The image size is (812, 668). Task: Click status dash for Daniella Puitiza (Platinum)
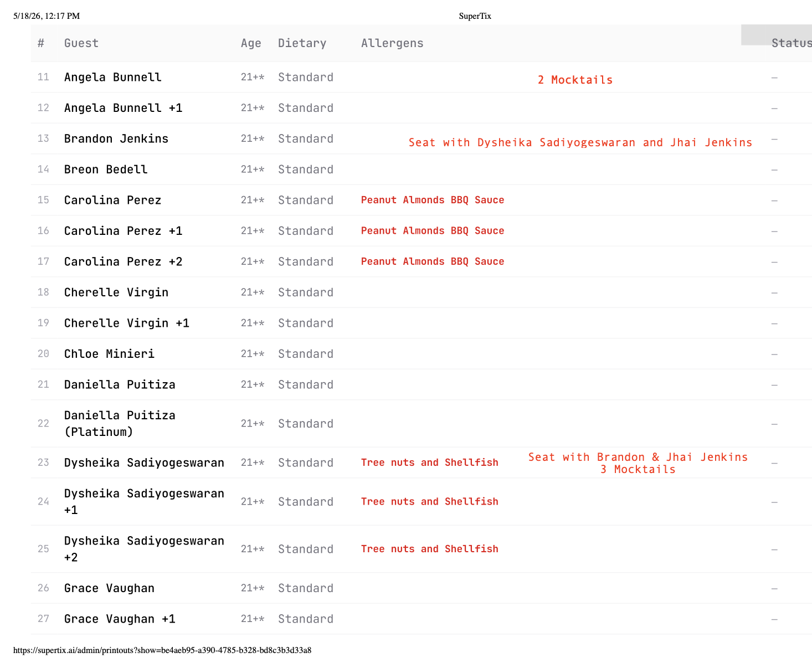[x=774, y=424]
